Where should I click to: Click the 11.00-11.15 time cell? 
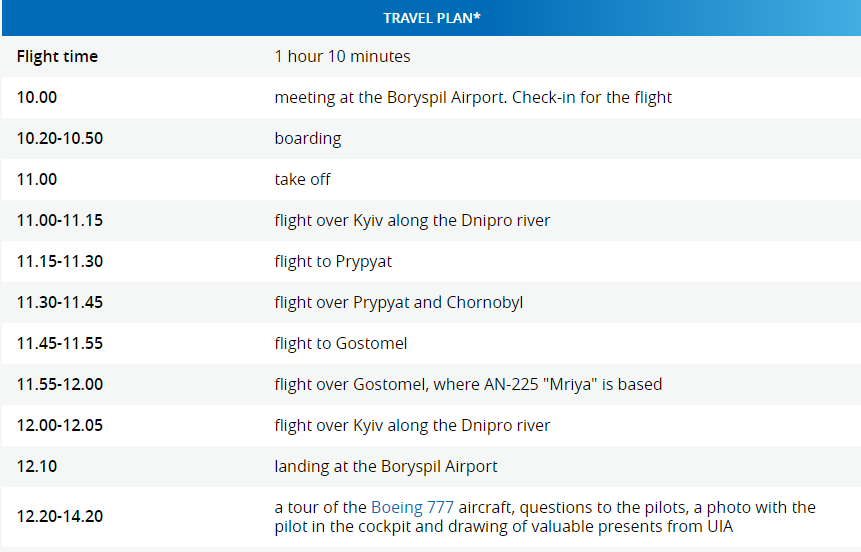(x=60, y=221)
